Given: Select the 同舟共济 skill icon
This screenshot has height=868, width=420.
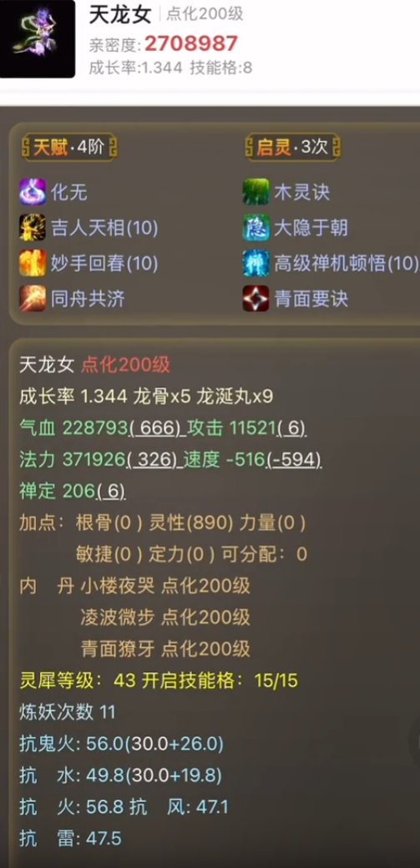Looking at the screenshot, I should coord(33,299).
